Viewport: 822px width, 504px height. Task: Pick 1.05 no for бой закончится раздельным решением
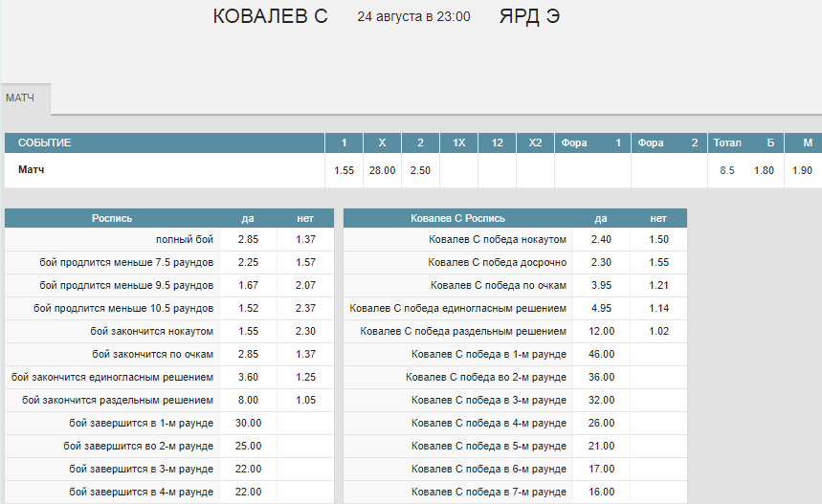pyautogui.click(x=305, y=401)
